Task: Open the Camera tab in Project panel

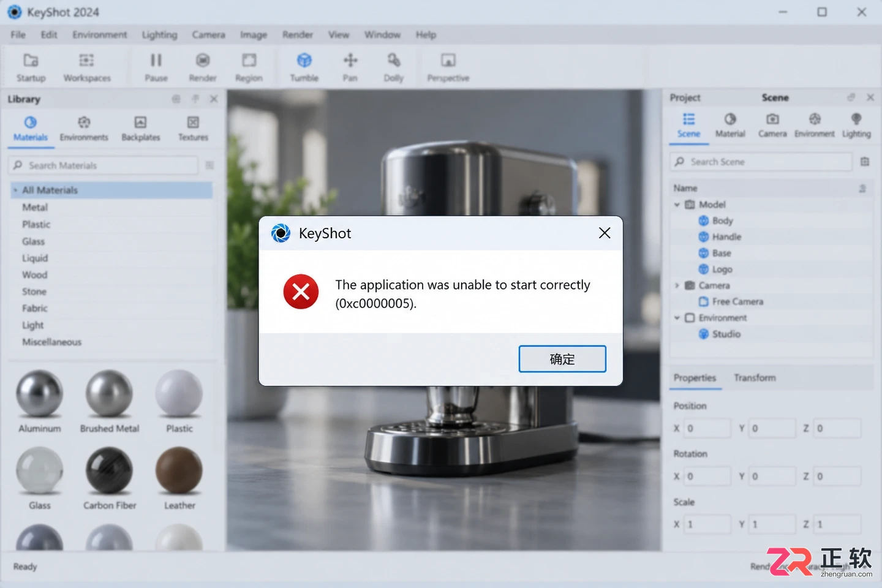Action: 772,125
